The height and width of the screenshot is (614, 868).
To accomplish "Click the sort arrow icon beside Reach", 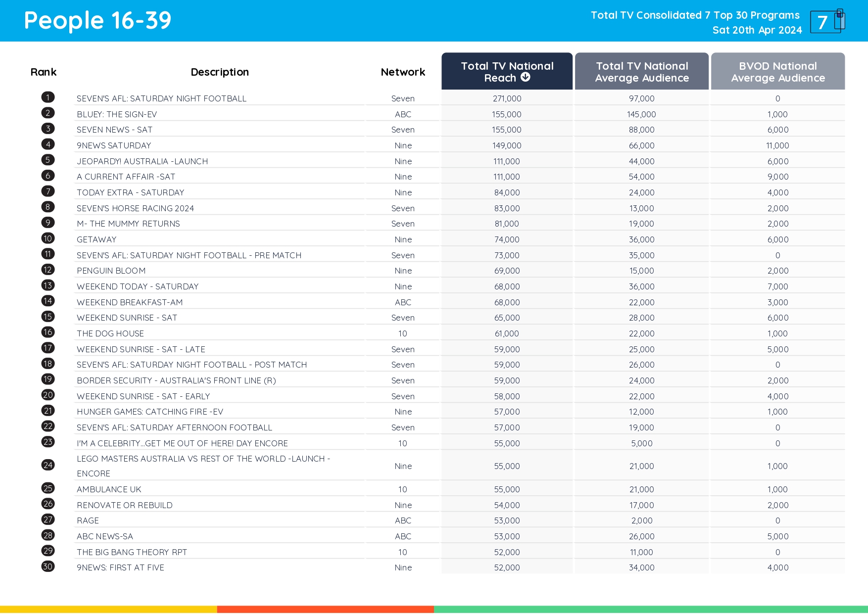I will click(526, 77).
